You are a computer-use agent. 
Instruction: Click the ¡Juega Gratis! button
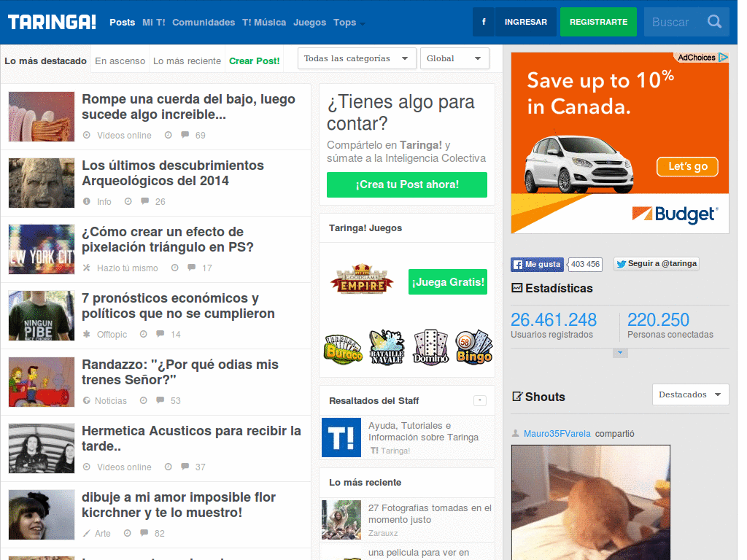(x=448, y=282)
